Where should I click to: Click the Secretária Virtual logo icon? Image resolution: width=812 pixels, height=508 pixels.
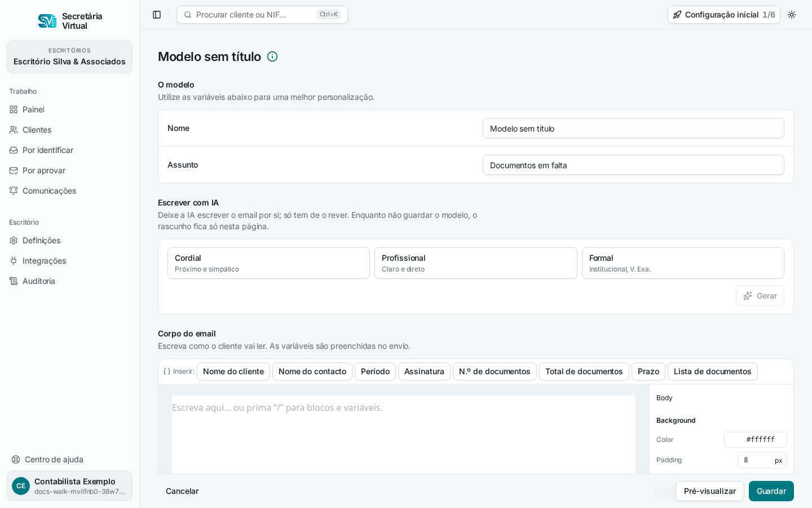(x=47, y=21)
